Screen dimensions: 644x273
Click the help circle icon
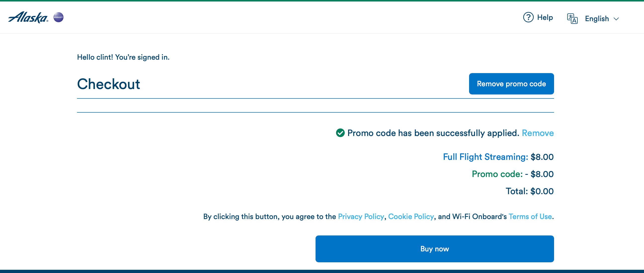[x=528, y=18]
